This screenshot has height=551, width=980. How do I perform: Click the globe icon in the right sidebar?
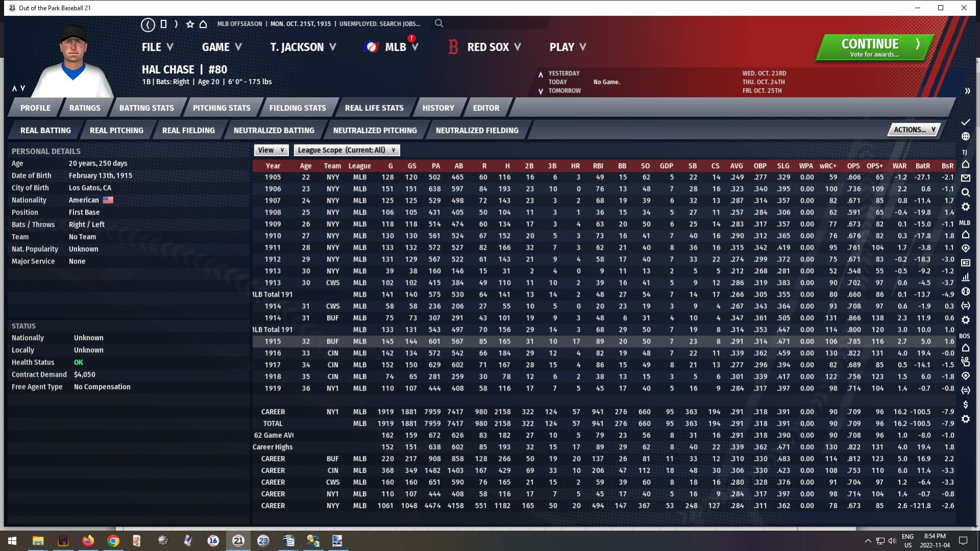coord(965,136)
